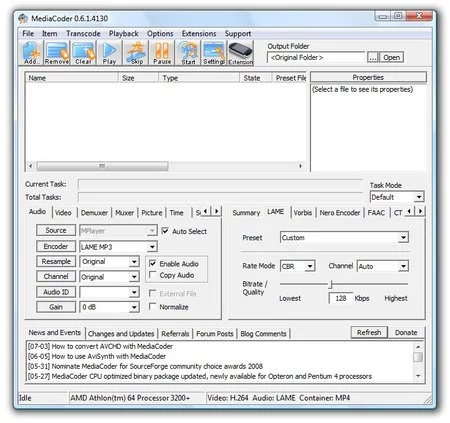Image resolution: width=450 pixels, height=423 pixels.
Task: Open the Options menu
Action: [x=160, y=34]
